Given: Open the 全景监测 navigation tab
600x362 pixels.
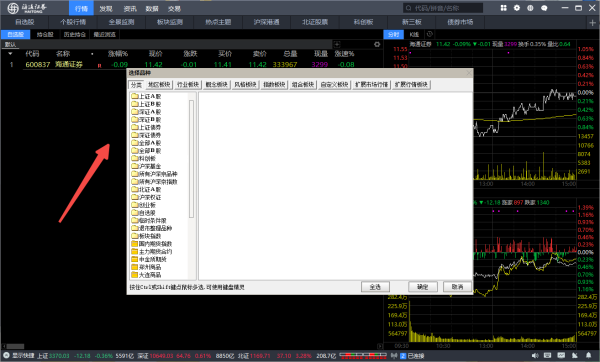Looking at the screenshot, I should (121, 22).
